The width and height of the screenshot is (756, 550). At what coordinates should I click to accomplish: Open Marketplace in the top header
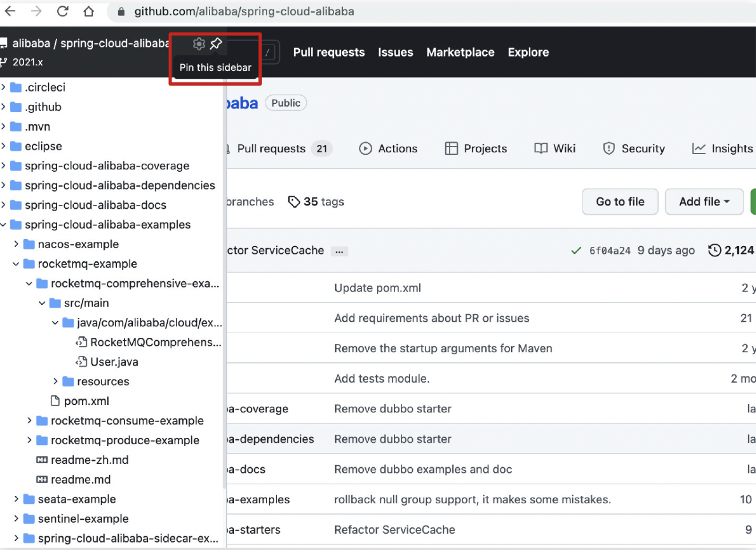tap(460, 52)
